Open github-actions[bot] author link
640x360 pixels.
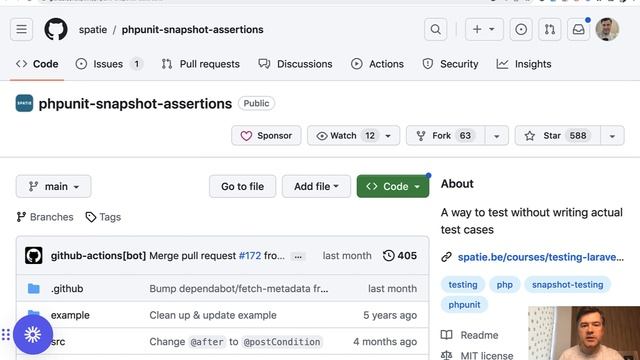[98, 256]
